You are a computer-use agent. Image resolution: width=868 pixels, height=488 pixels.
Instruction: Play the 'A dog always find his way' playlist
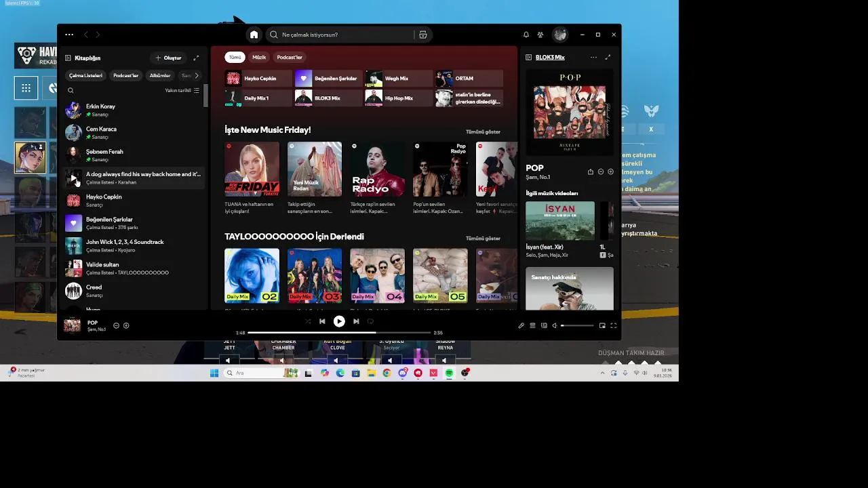[73, 178]
